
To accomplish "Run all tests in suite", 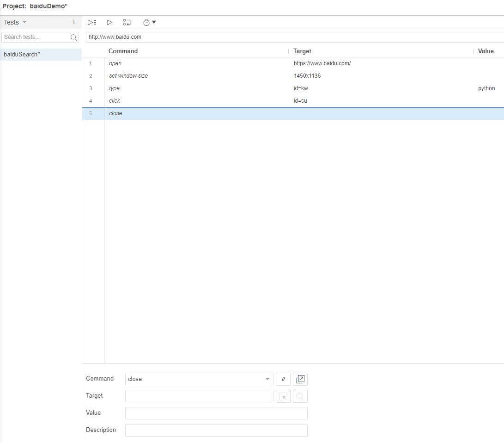I will 92,22.
